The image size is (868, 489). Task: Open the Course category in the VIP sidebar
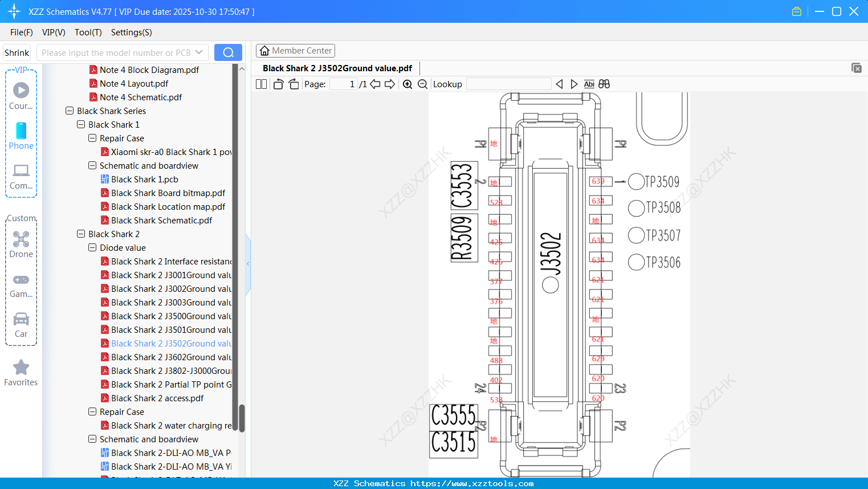click(21, 96)
